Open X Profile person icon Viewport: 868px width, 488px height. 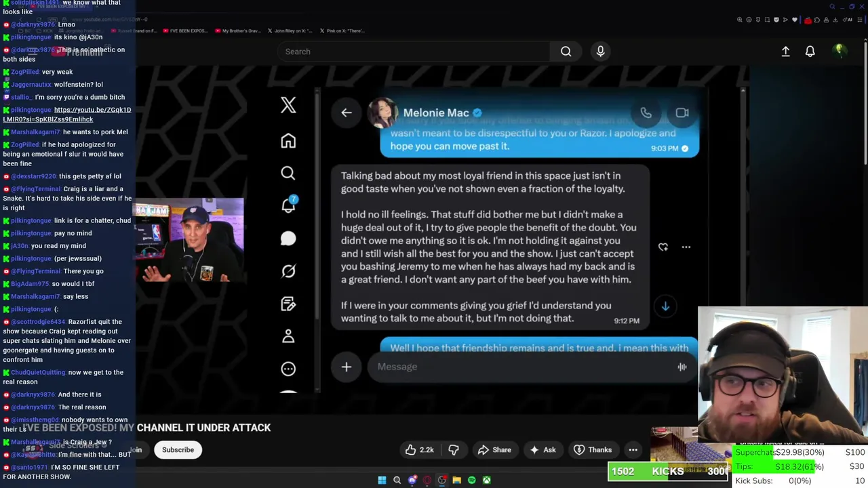(x=288, y=336)
